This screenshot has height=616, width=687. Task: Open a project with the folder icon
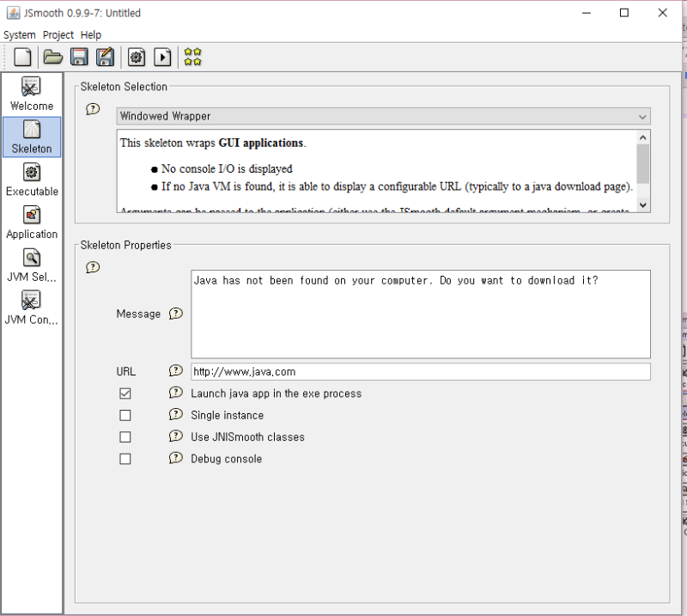pyautogui.click(x=53, y=58)
